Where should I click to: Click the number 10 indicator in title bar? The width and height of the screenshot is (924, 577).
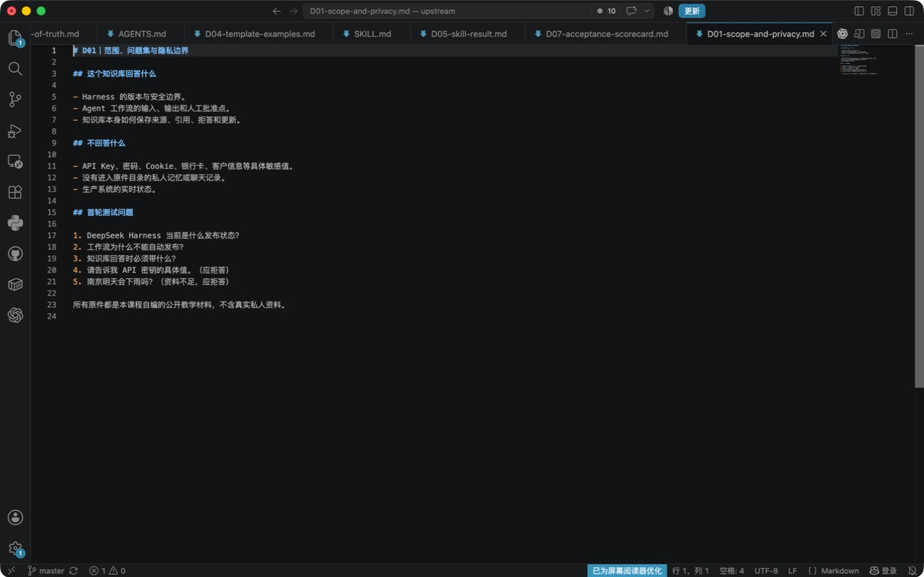[606, 11]
